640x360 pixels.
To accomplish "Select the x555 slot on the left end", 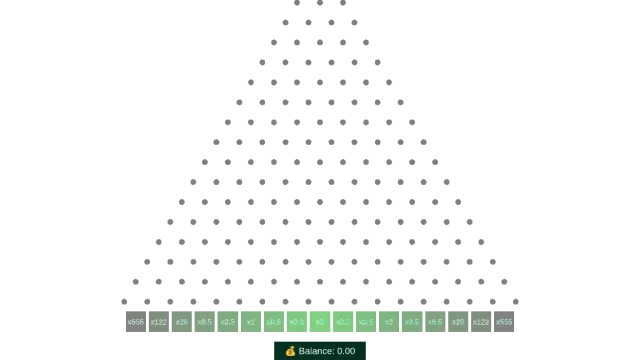I will pyautogui.click(x=136, y=322).
